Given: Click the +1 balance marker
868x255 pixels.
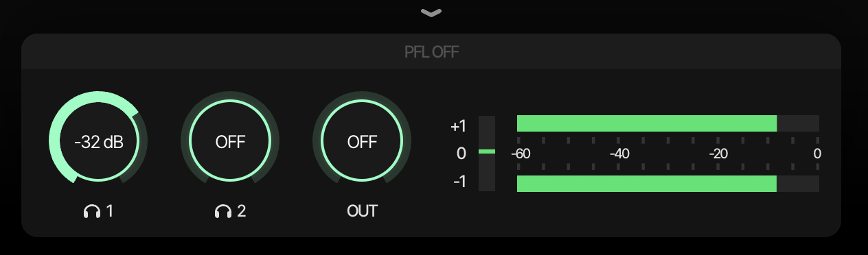Looking at the screenshot, I should 459,126.
